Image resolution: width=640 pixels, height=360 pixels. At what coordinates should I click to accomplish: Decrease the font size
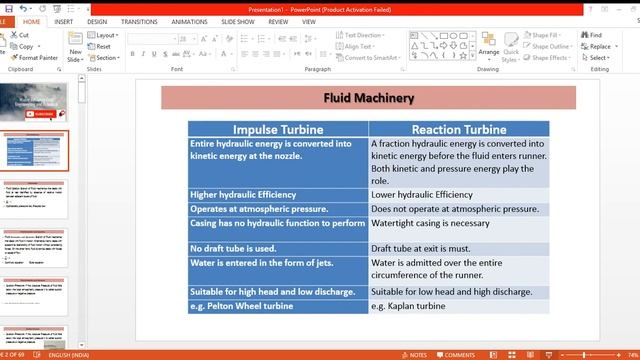click(x=214, y=39)
